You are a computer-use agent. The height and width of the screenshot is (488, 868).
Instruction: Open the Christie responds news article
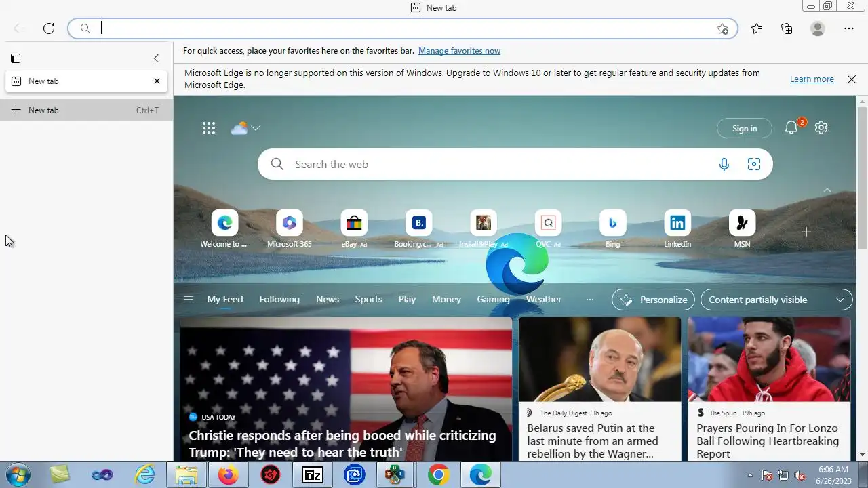coord(346,389)
